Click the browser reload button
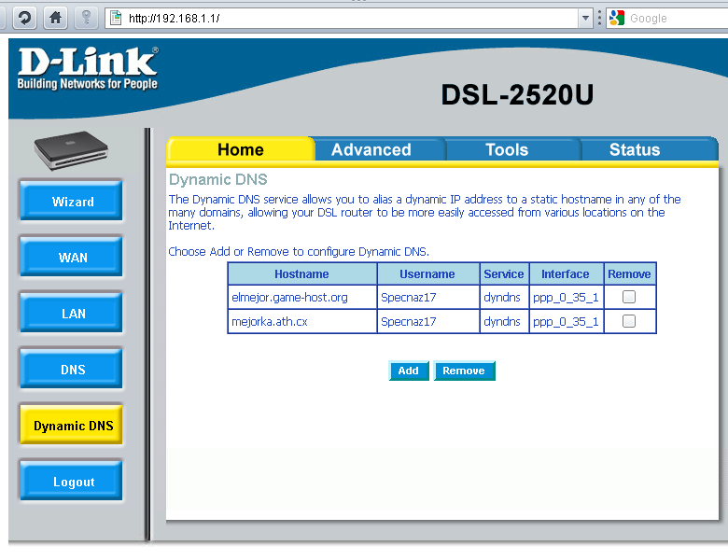Viewport: 728px width, 560px height. [25, 18]
